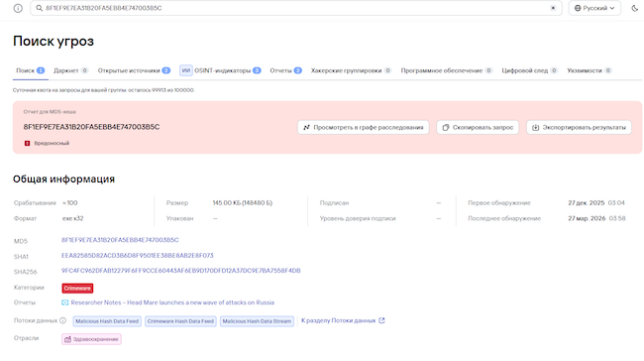Open the Отчеты tab
Screen dimensions: 644x361
(286, 70)
